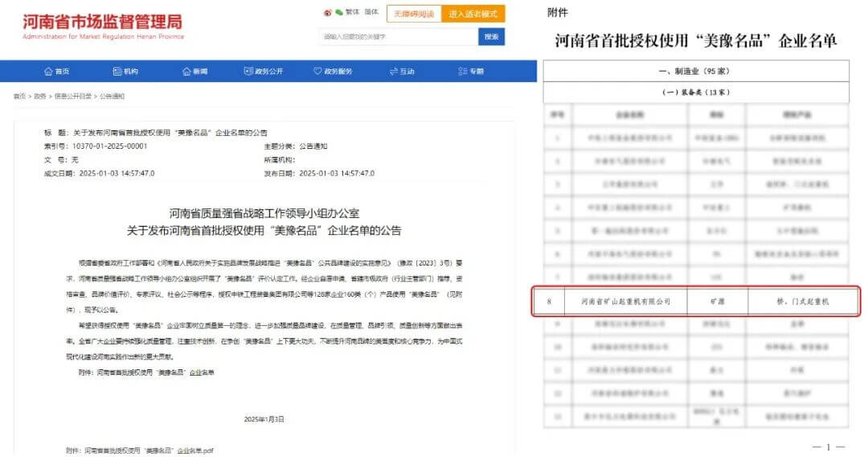Switch to traditional Chinese with 繁体
Screen dimensions: 868x457
[x=353, y=13]
